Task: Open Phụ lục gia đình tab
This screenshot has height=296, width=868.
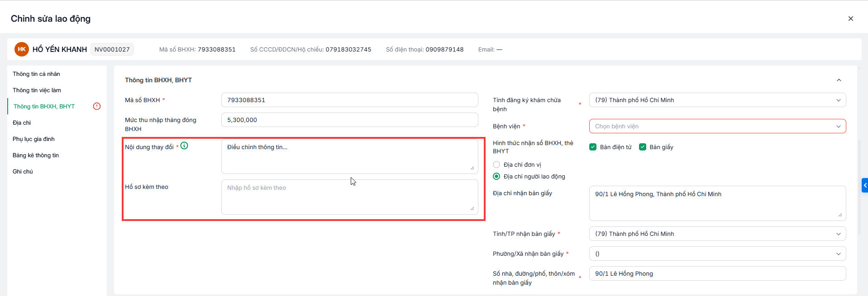Action: pos(33,139)
